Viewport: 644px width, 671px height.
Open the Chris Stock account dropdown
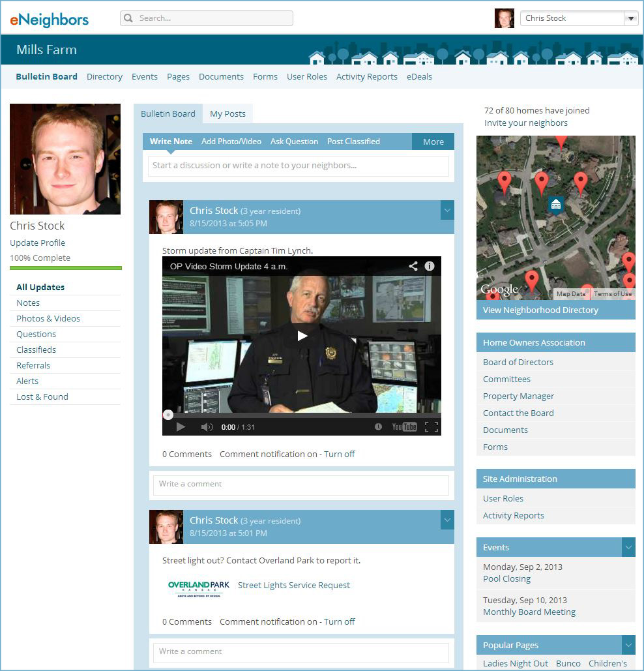click(x=630, y=18)
